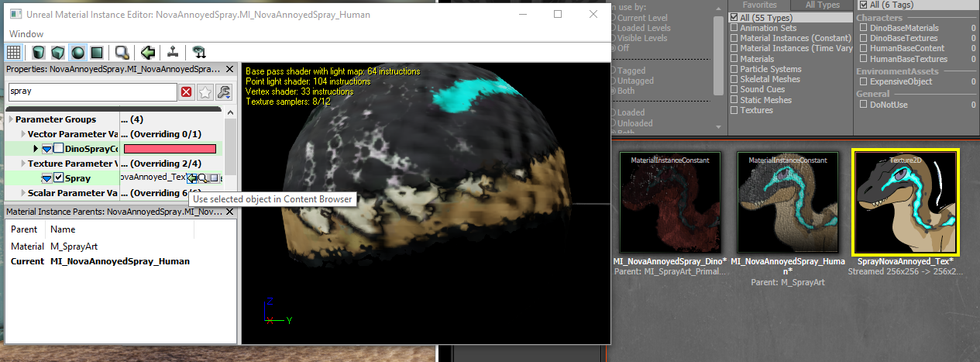Click the binoculars icon in toolbar
Image resolution: width=980 pixels, height=362 pixels.
(198, 53)
